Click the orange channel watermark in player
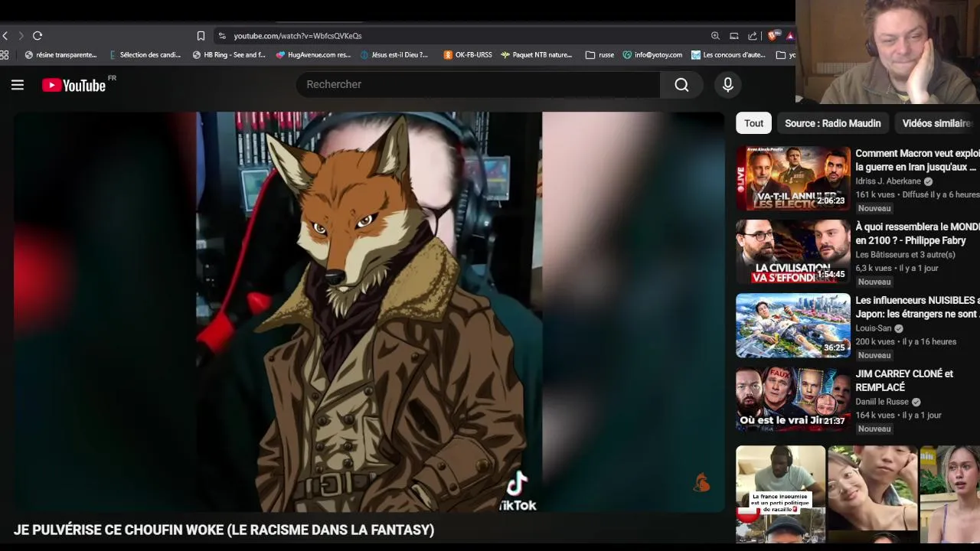The height and width of the screenshot is (551, 980). (x=702, y=483)
